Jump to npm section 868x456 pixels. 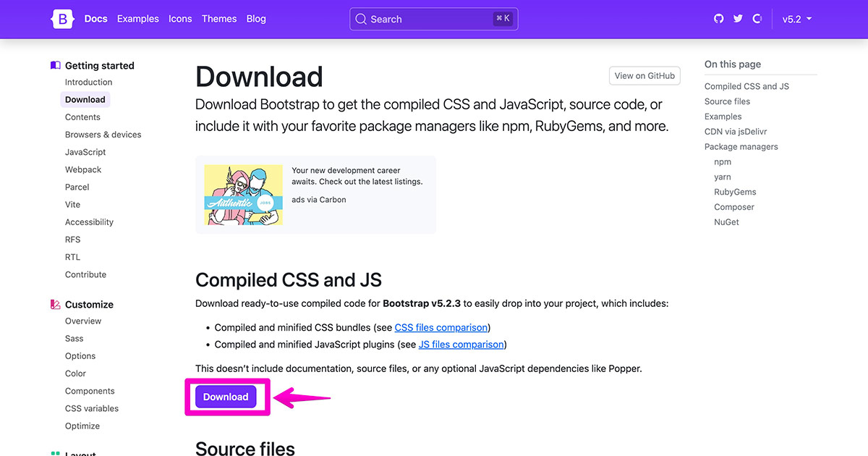click(723, 162)
